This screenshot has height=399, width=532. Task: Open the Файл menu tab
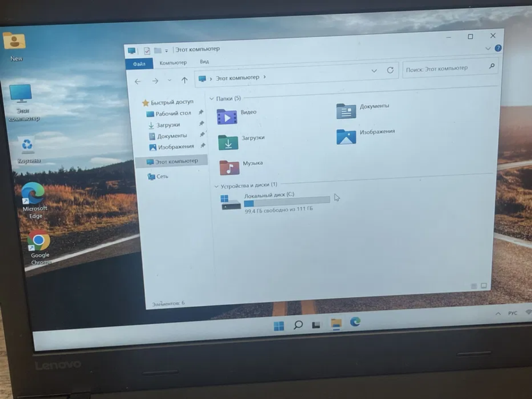[139, 63]
